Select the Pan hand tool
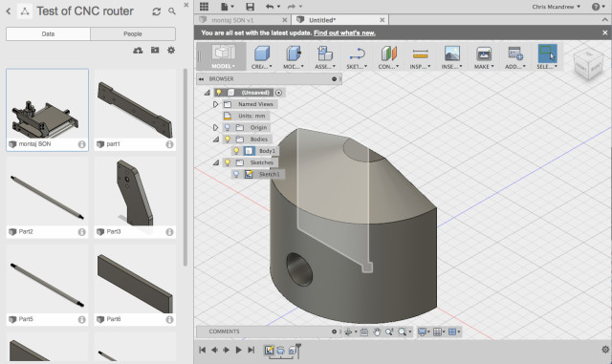This screenshot has width=612, height=364. click(x=377, y=332)
